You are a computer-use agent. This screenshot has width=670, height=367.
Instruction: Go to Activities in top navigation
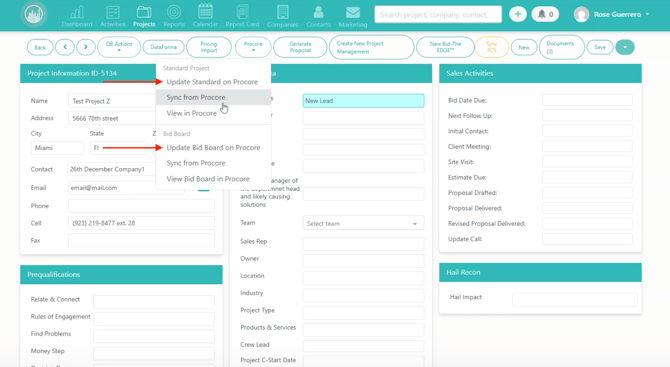pyautogui.click(x=113, y=16)
